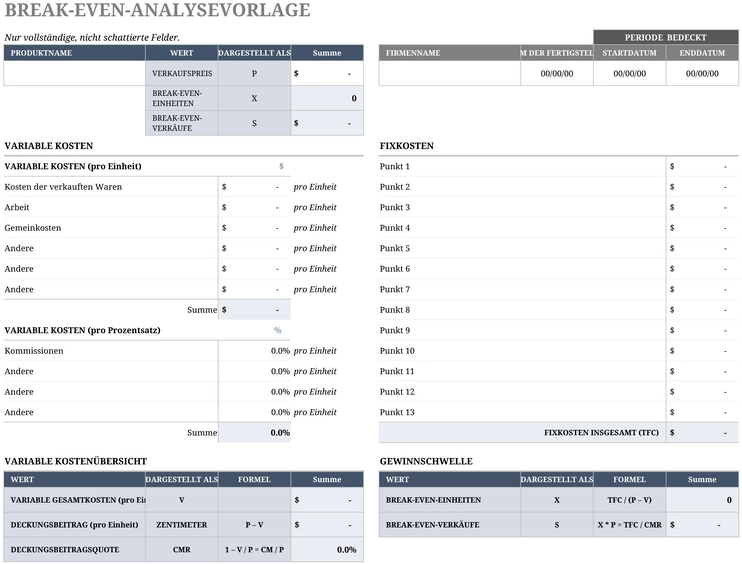
Task: Select the Punkt 8 label
Action: (395, 309)
